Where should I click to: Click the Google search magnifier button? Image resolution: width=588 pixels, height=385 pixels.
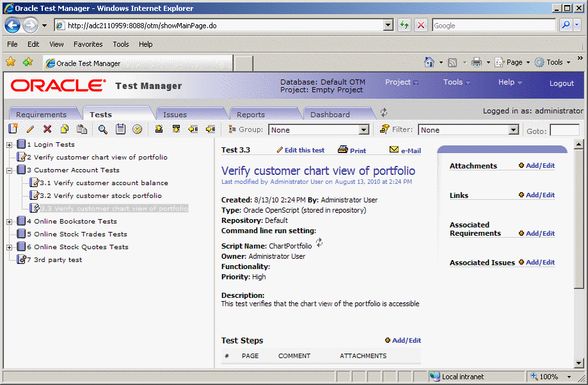tap(566, 25)
